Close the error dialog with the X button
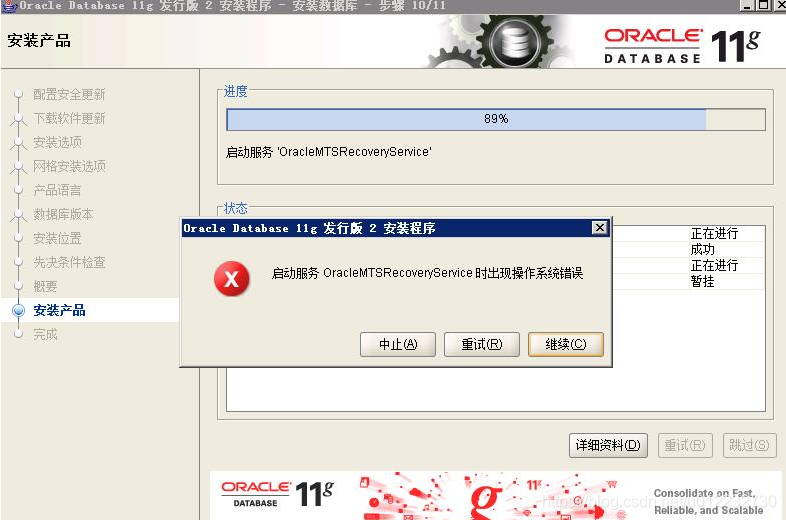The width and height of the screenshot is (786, 520). tap(600, 228)
